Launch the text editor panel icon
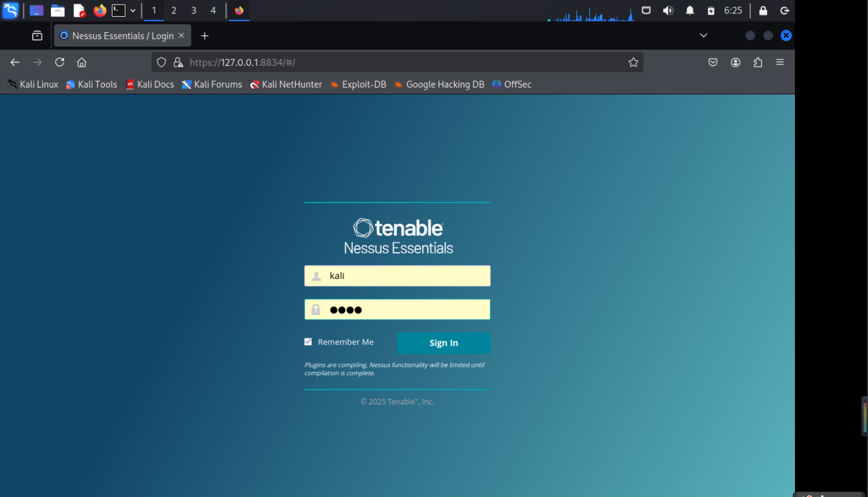 point(79,11)
